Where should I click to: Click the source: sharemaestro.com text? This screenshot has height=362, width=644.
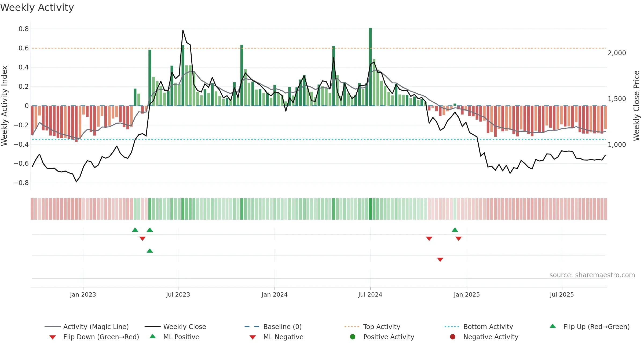pos(592,275)
